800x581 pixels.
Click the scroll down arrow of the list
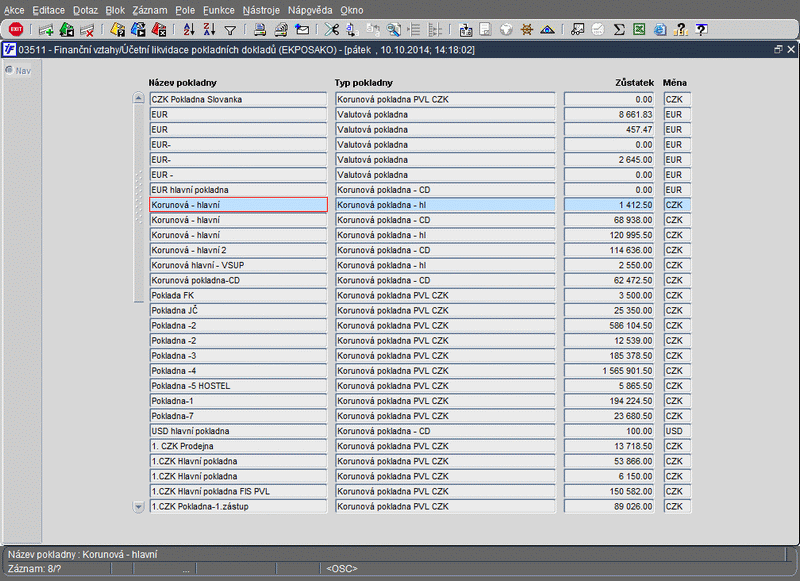(x=138, y=507)
